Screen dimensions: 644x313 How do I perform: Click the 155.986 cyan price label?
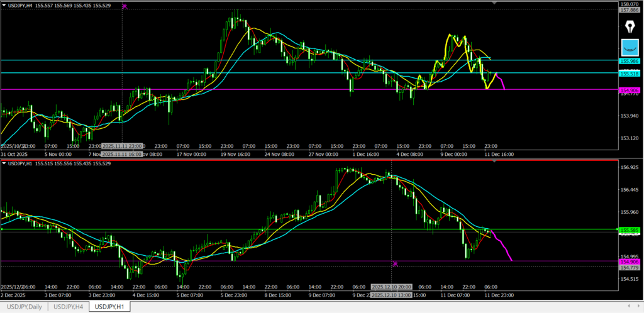click(x=630, y=61)
